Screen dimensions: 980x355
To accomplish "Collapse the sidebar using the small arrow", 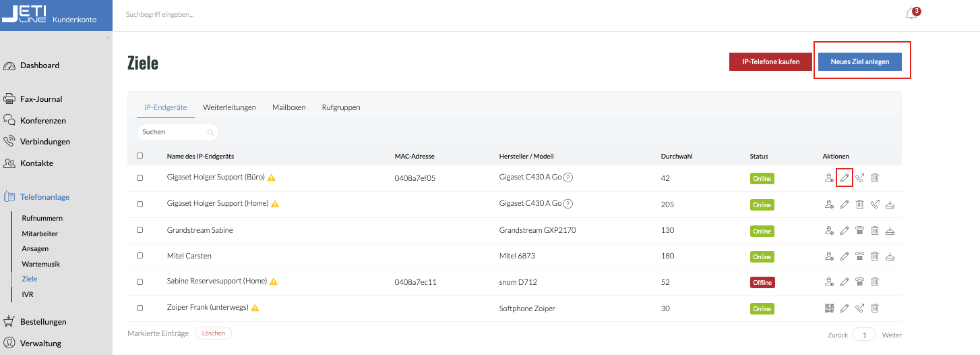I will [106, 38].
